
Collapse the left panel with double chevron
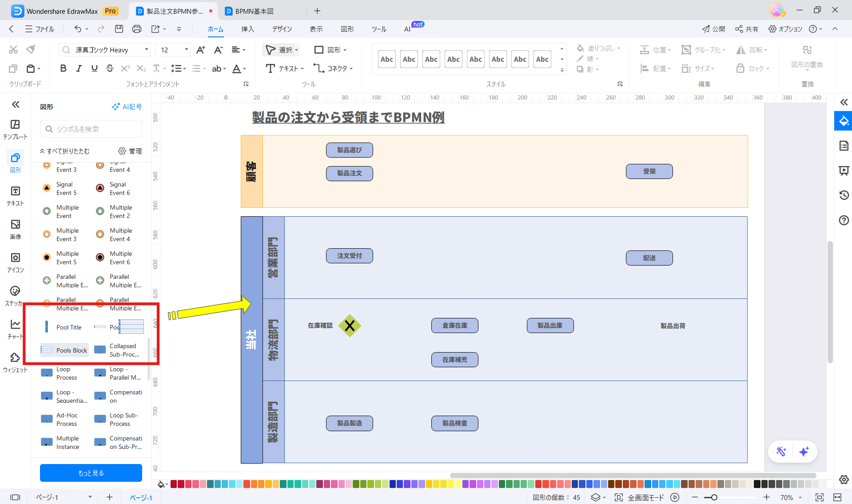(16, 104)
